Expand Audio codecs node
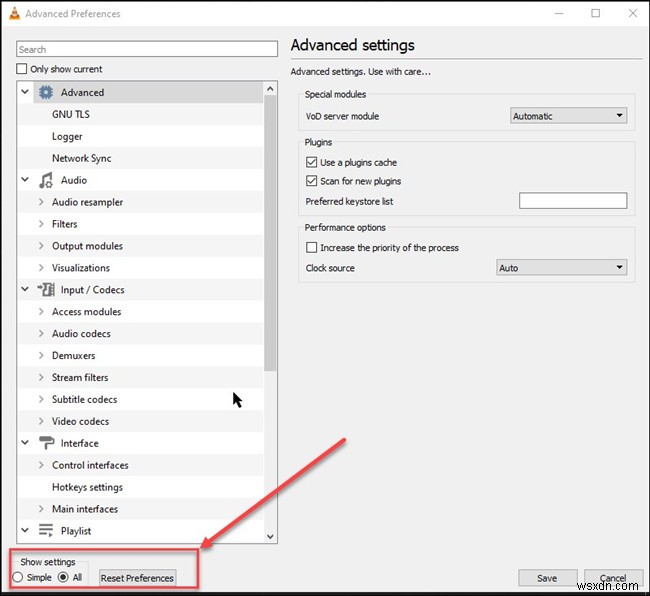The width and height of the screenshot is (650, 596). pos(41,333)
